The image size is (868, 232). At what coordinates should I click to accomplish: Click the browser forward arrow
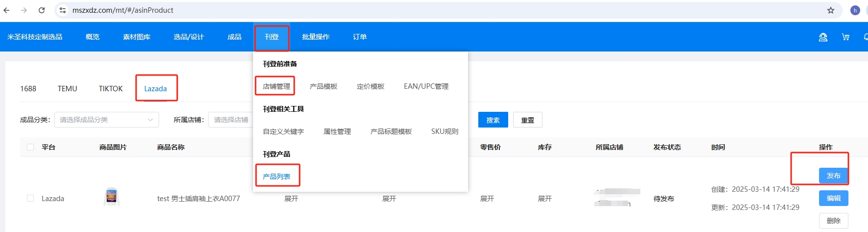coord(24,10)
